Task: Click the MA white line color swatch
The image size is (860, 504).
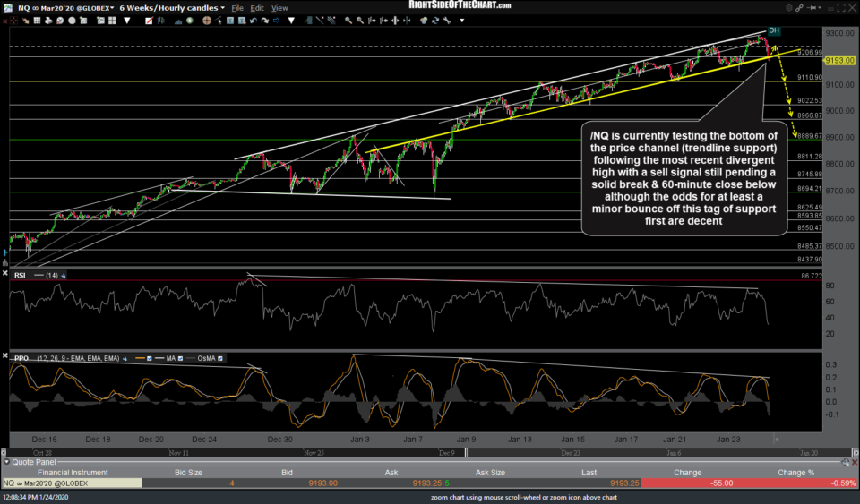Action: point(159,358)
